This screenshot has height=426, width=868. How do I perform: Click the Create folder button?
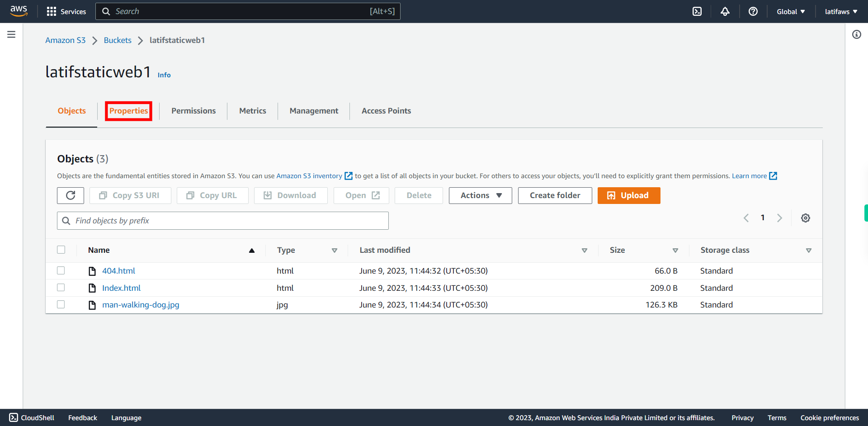[x=555, y=195]
